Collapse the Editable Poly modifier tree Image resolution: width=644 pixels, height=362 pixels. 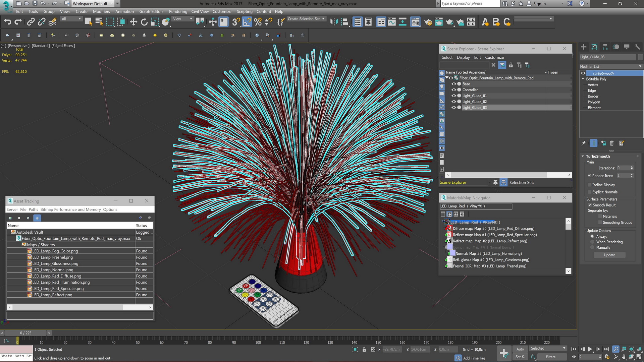click(x=583, y=79)
